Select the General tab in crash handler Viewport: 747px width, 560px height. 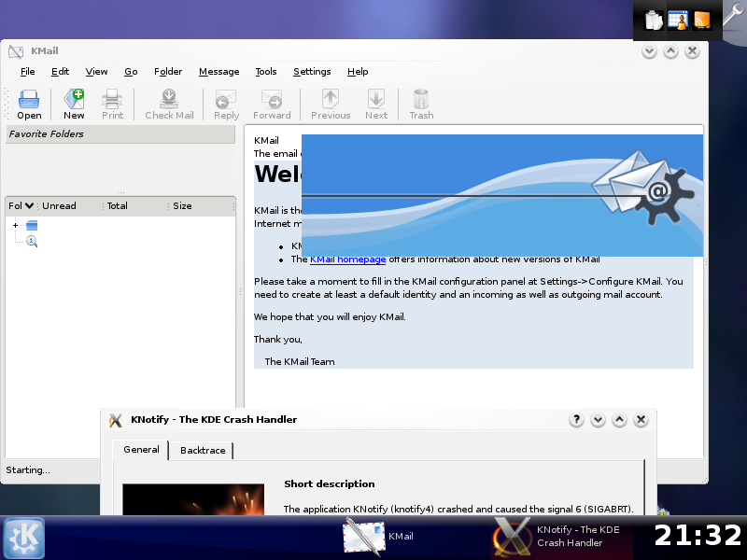[x=141, y=450]
